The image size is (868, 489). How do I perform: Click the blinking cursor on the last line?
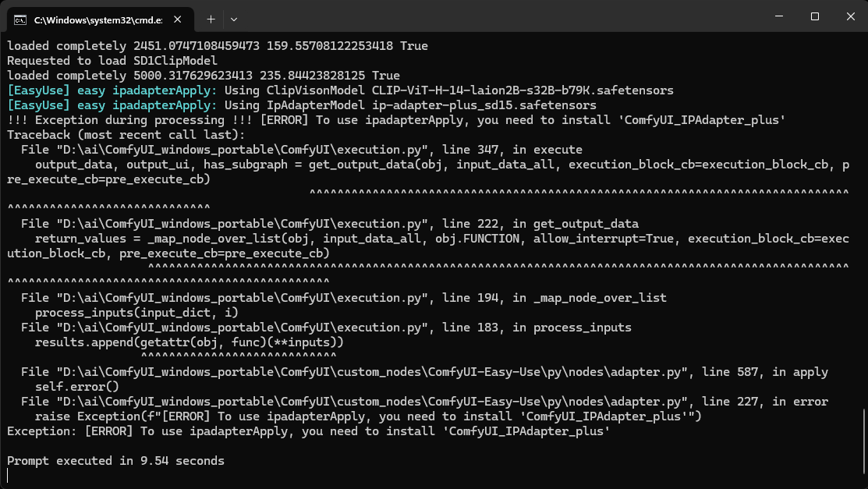click(x=9, y=476)
